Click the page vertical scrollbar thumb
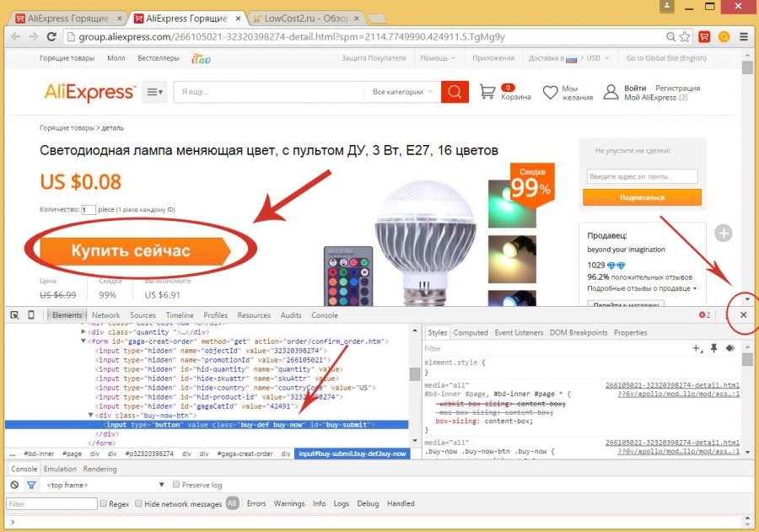759x532 pixels. coord(747,67)
